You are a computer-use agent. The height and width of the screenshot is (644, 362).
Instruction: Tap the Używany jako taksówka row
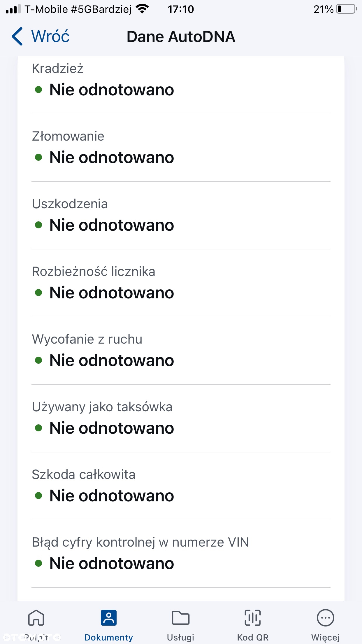tap(181, 419)
